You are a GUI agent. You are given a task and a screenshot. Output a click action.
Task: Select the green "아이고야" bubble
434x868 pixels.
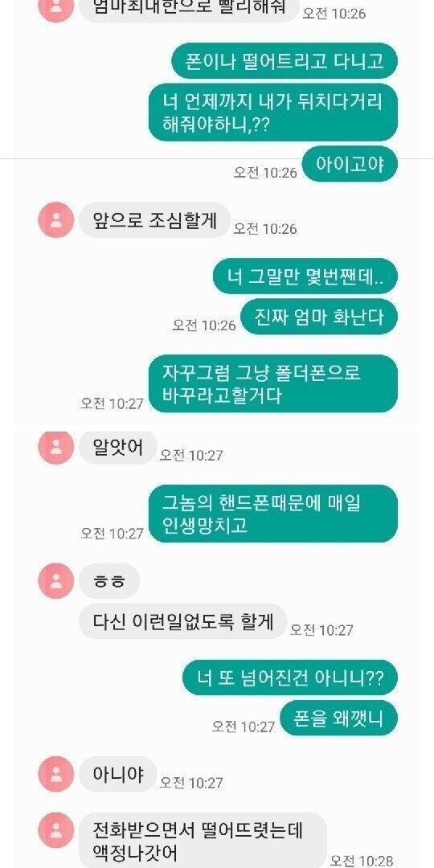[350, 164]
